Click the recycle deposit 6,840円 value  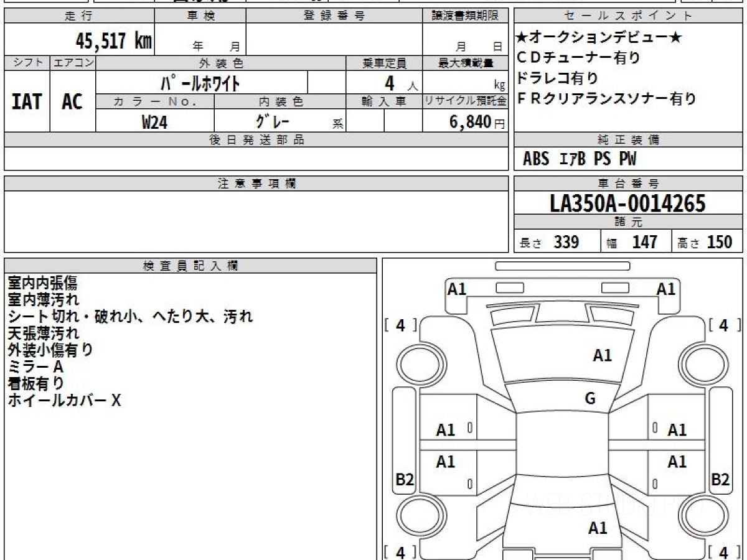[477, 122]
